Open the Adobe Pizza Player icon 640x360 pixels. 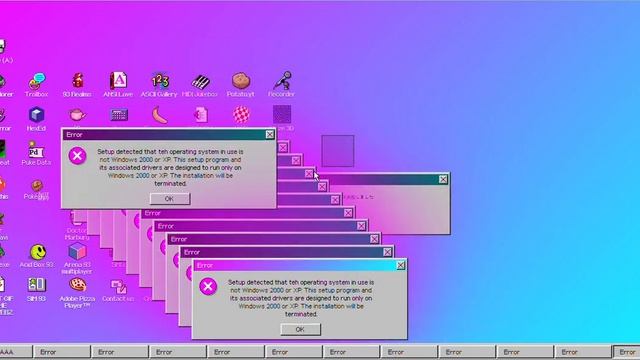click(77, 293)
